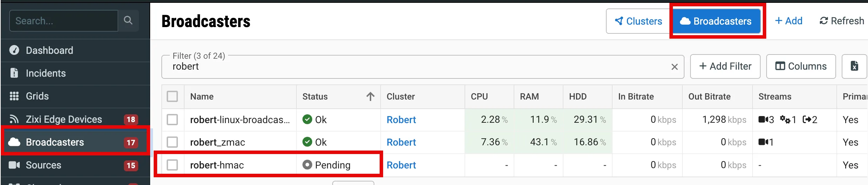Click the 29.31 % HDD value

[590, 120]
